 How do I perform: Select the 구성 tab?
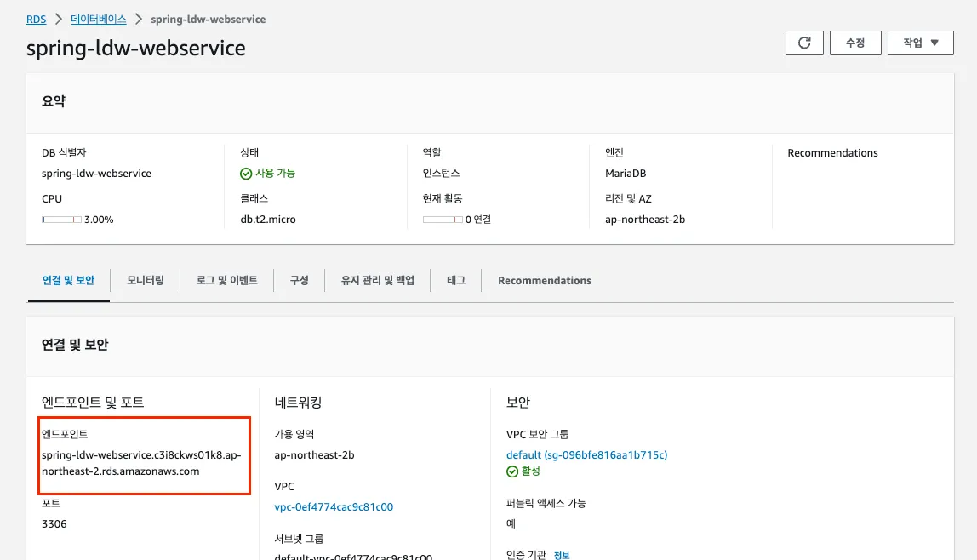coord(299,281)
